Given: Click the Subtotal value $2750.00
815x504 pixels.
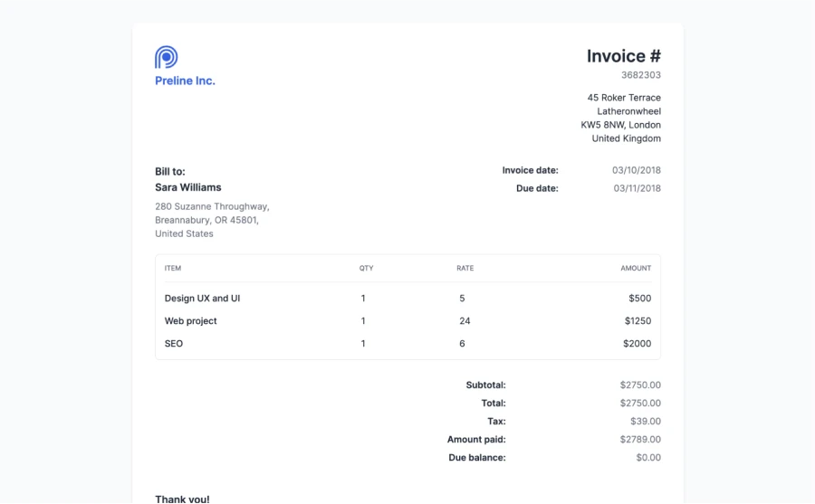Looking at the screenshot, I should click(x=639, y=385).
